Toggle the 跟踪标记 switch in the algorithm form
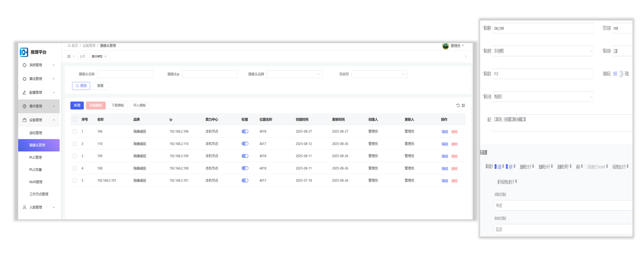Screen dimensions: 644x258 (620, 74)
